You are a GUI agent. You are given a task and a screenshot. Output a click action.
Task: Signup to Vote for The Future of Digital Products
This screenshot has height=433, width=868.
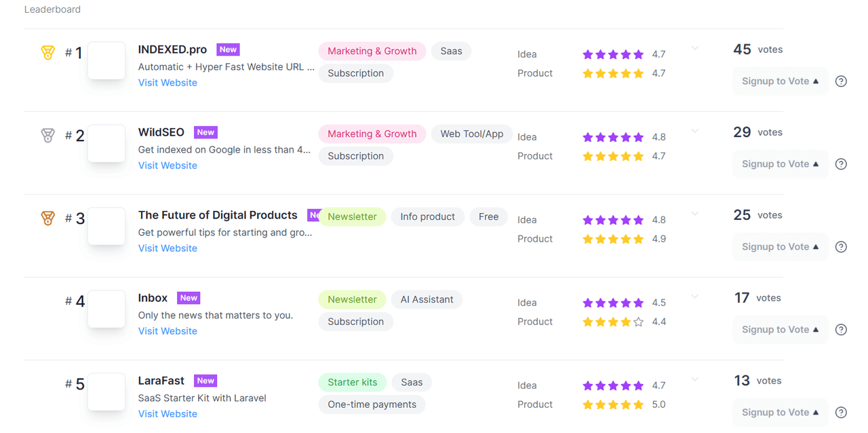tap(780, 247)
